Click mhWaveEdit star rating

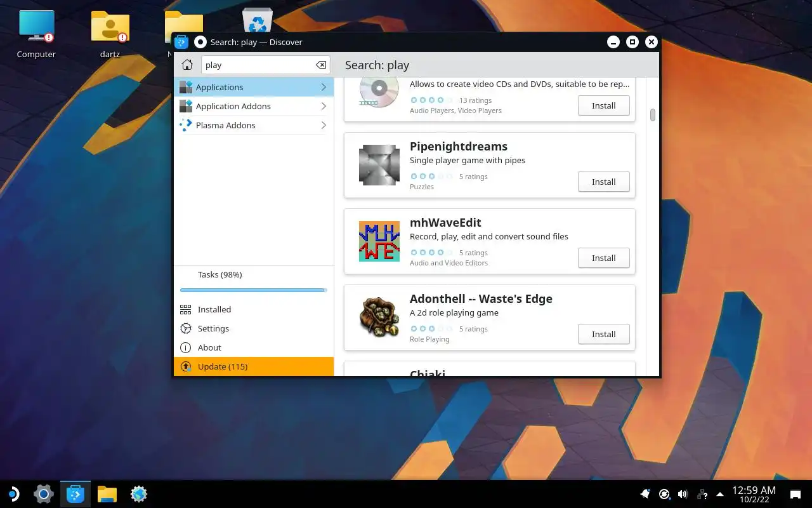pyautogui.click(x=432, y=253)
